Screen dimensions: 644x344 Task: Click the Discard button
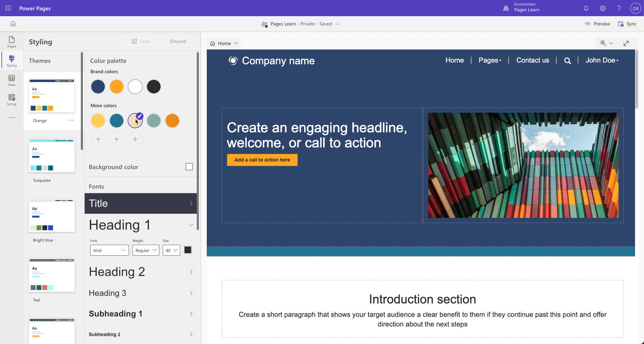tap(178, 41)
